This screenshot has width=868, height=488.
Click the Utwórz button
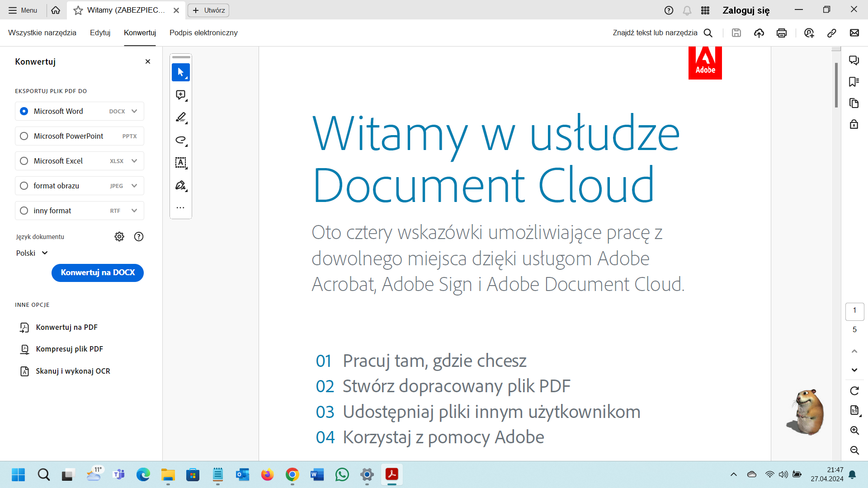(x=208, y=10)
